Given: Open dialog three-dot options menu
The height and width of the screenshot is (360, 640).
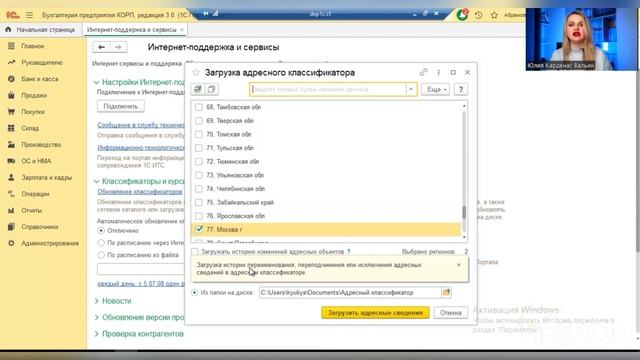Looking at the screenshot, I should click(x=438, y=72).
